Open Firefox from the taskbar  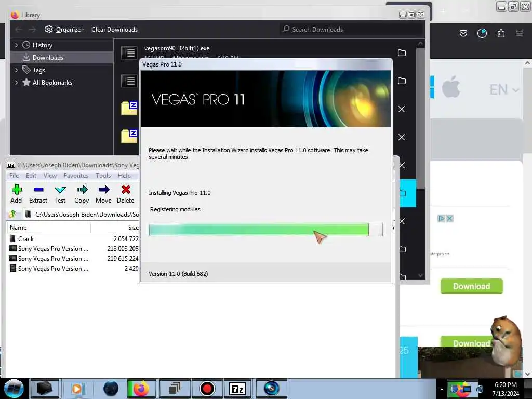(x=141, y=389)
